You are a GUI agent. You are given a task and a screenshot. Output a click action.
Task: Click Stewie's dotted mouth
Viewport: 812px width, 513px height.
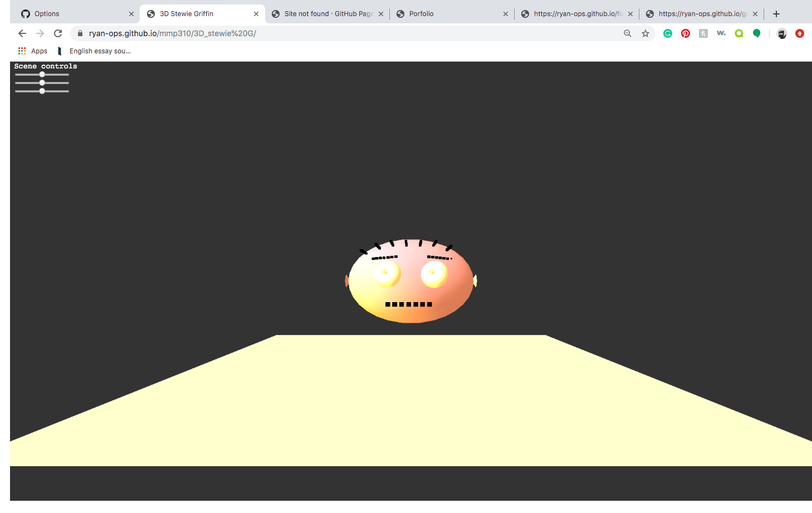(x=409, y=304)
